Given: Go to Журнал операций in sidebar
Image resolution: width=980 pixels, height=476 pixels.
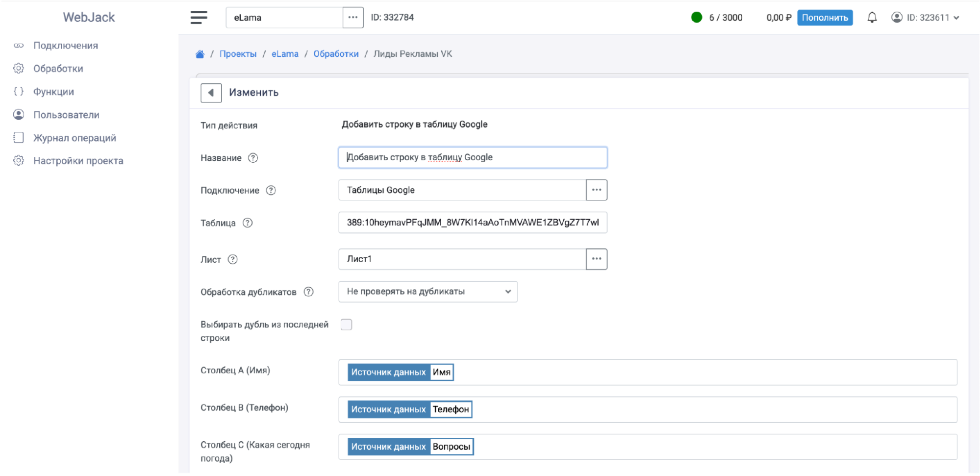Looking at the screenshot, I should 75,138.
